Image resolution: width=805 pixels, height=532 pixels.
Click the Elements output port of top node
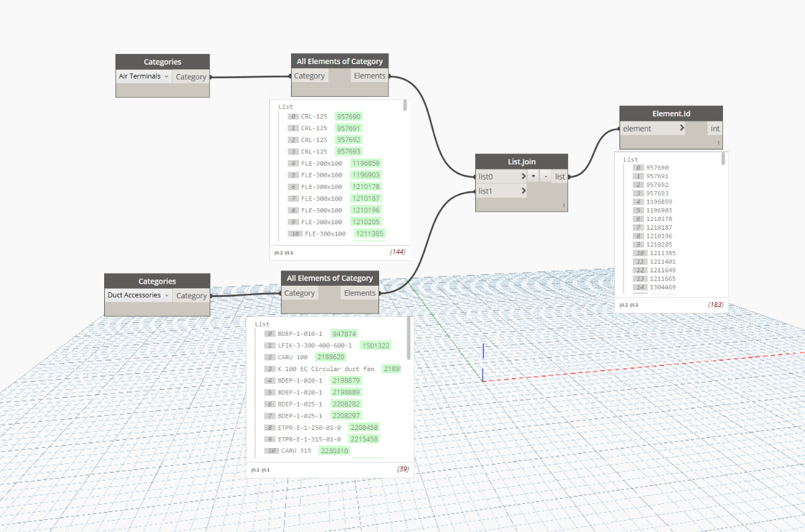tap(369, 76)
